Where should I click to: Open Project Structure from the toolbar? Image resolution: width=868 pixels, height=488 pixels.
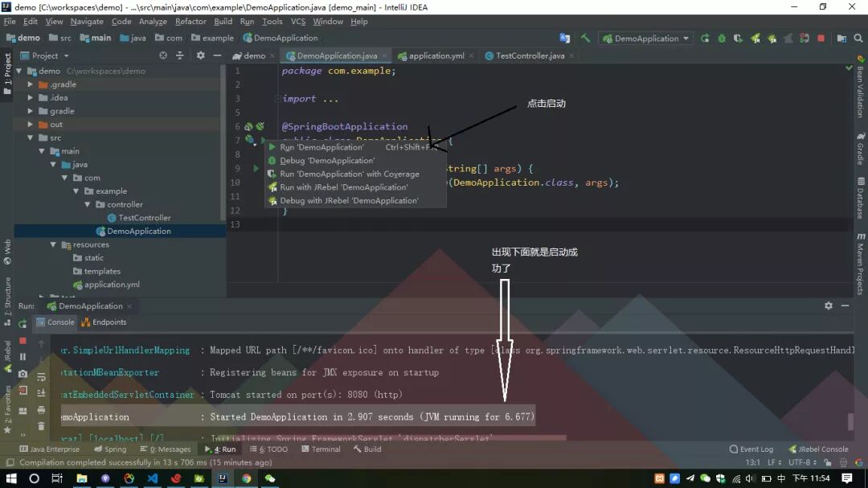point(841,39)
